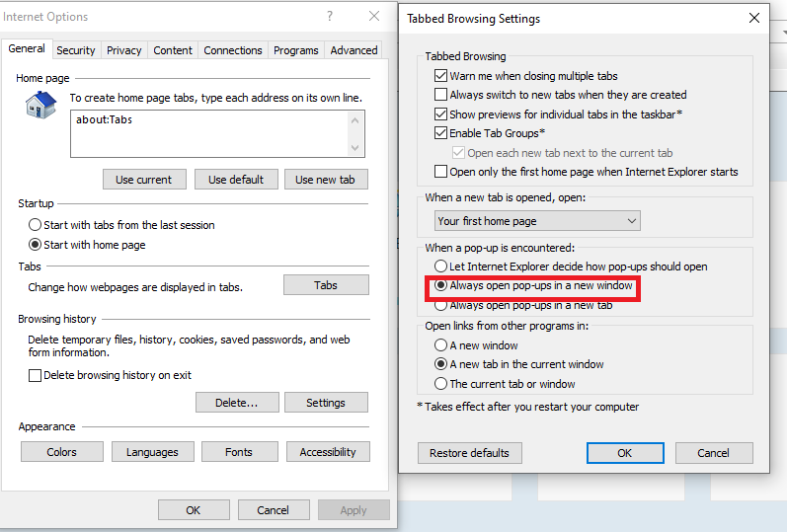Open the Privacy tab

tap(124, 50)
